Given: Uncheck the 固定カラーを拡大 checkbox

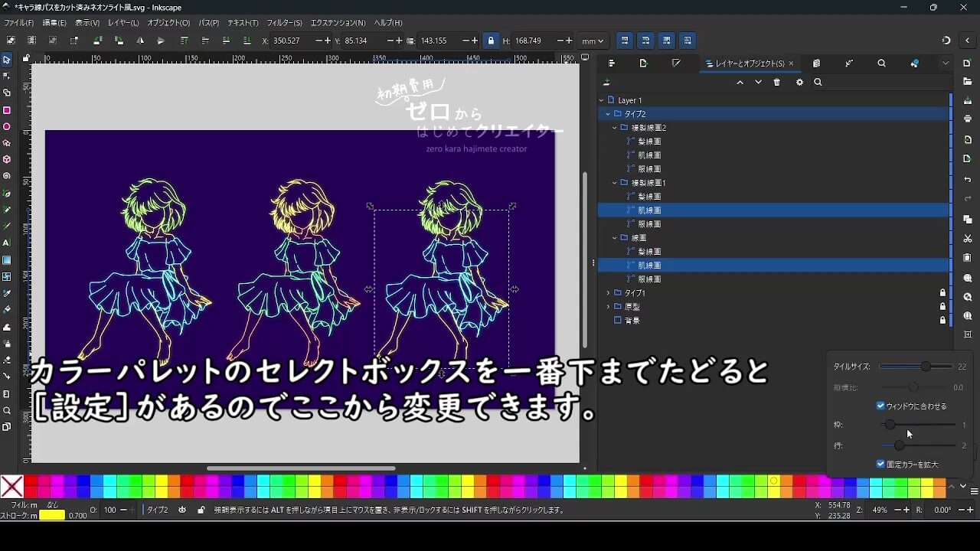Looking at the screenshot, I should [x=880, y=465].
